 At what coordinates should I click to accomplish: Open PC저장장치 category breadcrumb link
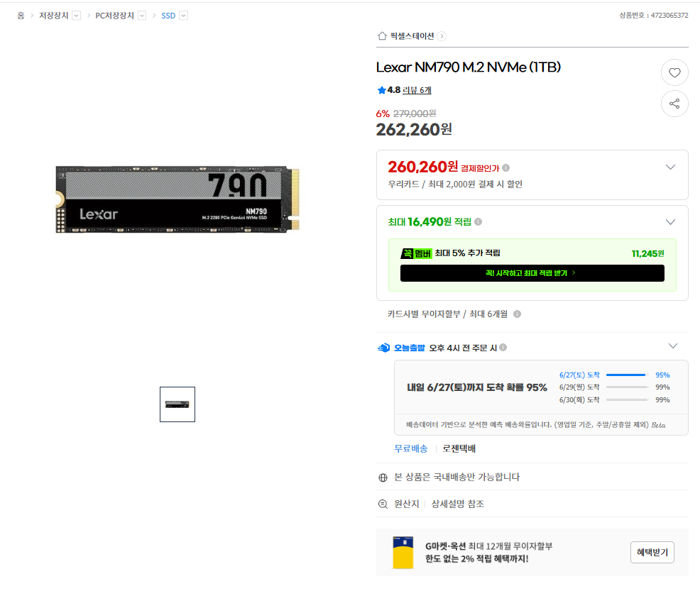coord(115,16)
